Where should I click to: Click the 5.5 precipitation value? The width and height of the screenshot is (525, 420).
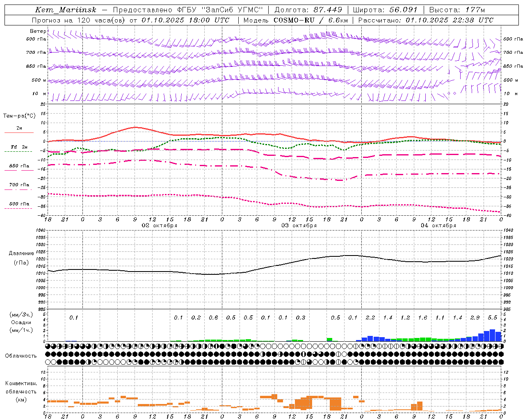point(493,317)
